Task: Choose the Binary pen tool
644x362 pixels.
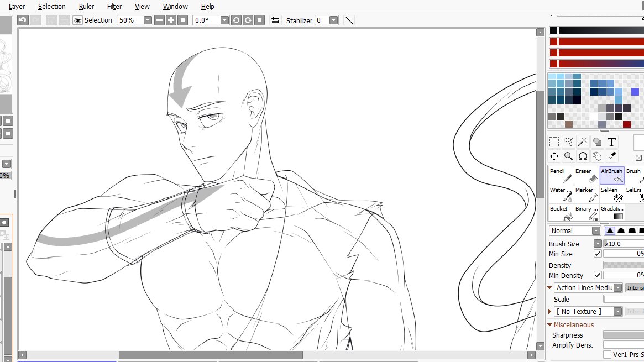Action: (587, 213)
